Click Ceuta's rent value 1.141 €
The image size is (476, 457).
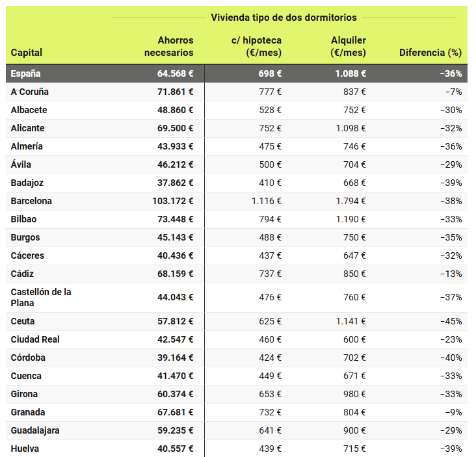pyautogui.click(x=350, y=321)
